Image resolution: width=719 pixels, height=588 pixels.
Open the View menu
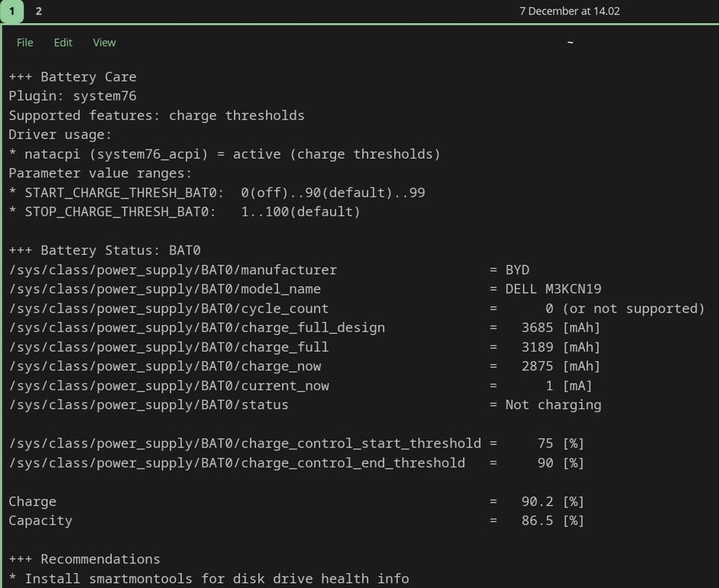104,43
